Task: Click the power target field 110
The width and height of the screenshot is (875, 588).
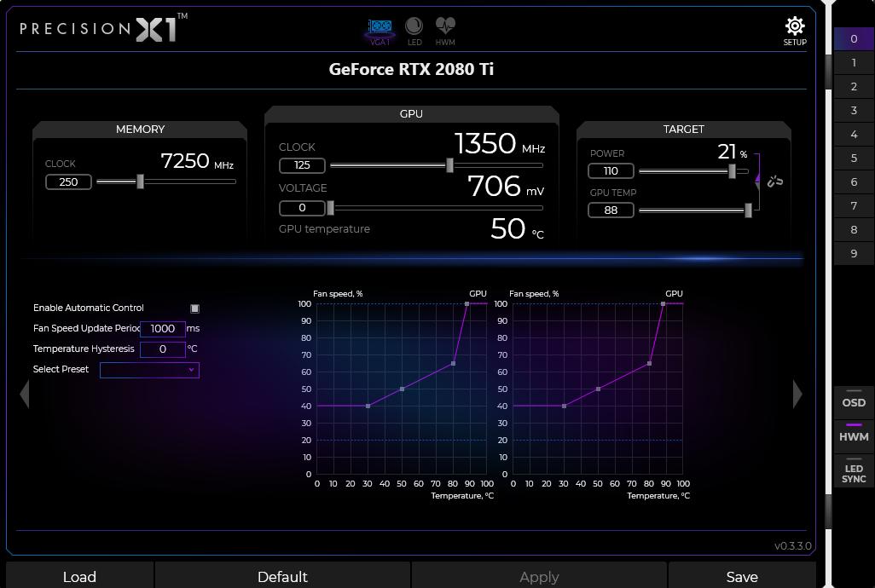Action: pyautogui.click(x=611, y=171)
